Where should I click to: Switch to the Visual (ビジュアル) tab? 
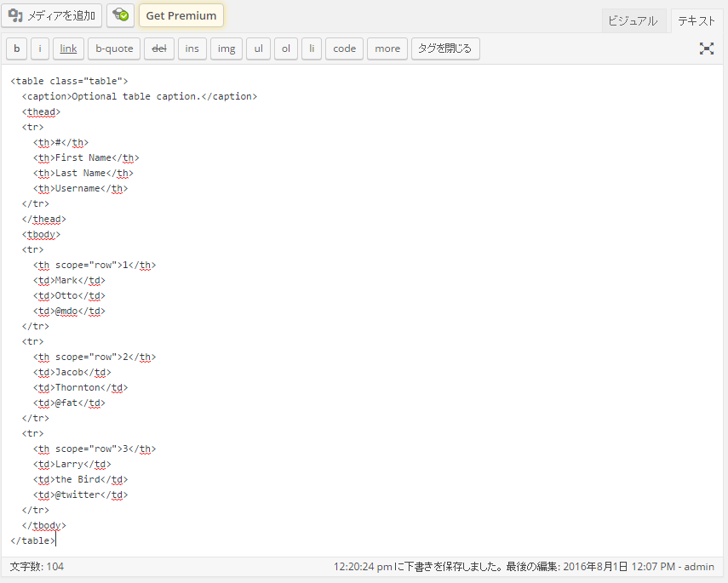pos(633,21)
